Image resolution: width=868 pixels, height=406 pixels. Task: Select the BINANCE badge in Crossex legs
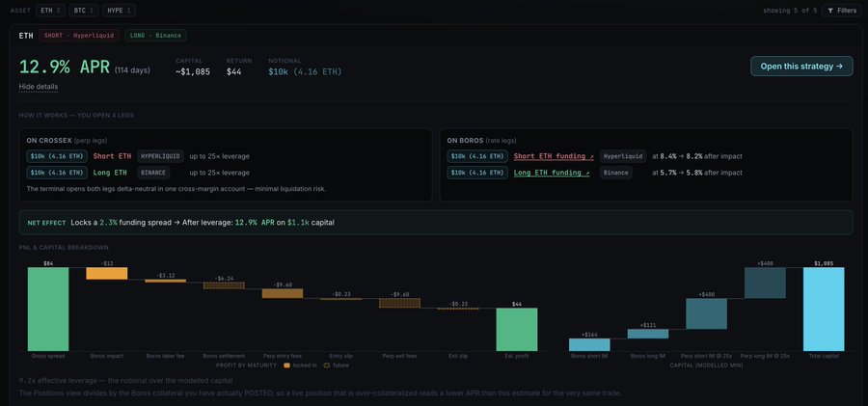[153, 173]
